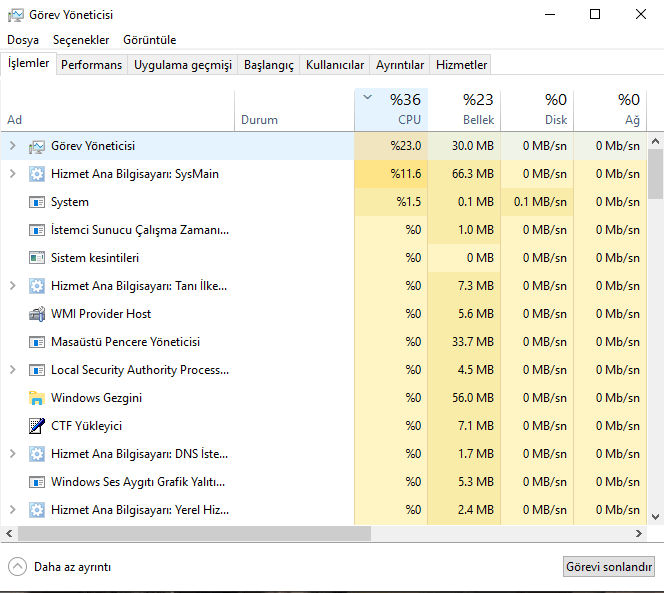Screen dimensions: 664x593
Task: Click the CTF Yükleyici pen icon
Action: 37,426
